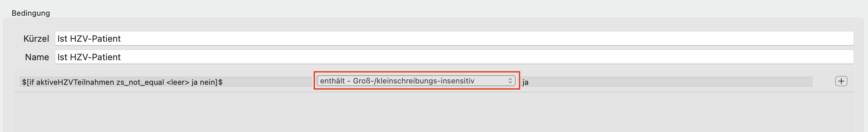Focus the Name text field

coord(454,57)
